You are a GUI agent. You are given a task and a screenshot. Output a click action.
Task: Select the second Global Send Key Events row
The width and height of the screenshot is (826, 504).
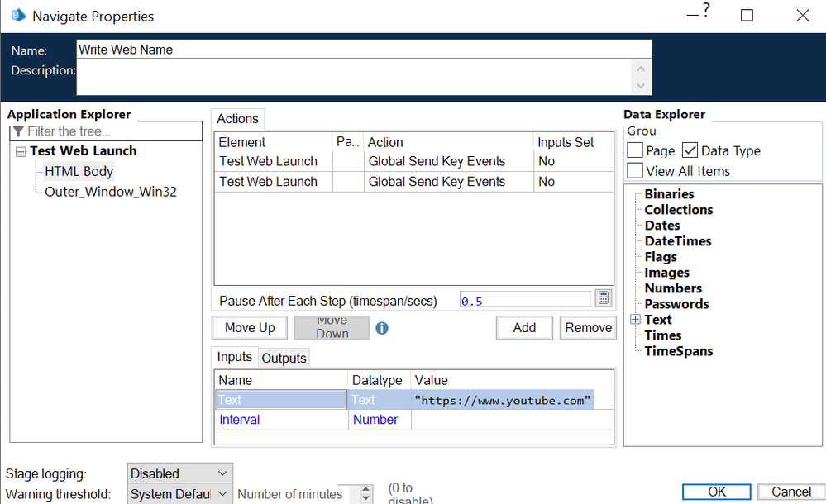[414, 182]
